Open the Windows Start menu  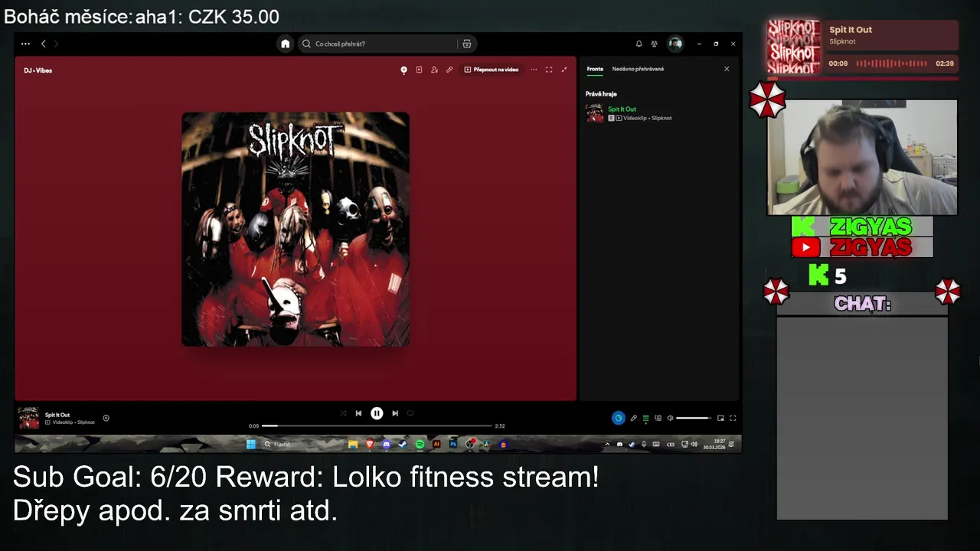[250, 444]
